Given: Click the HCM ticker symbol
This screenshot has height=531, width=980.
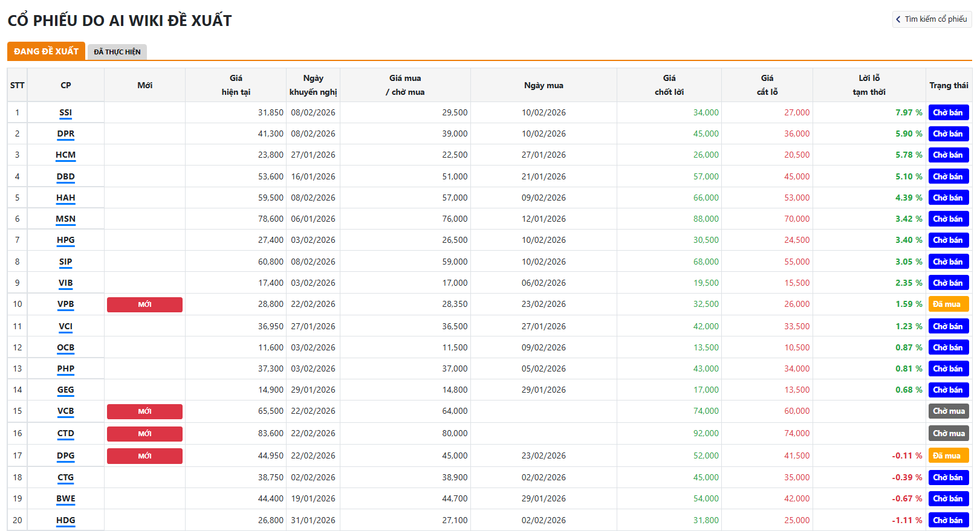Looking at the screenshot, I should pyautogui.click(x=65, y=155).
